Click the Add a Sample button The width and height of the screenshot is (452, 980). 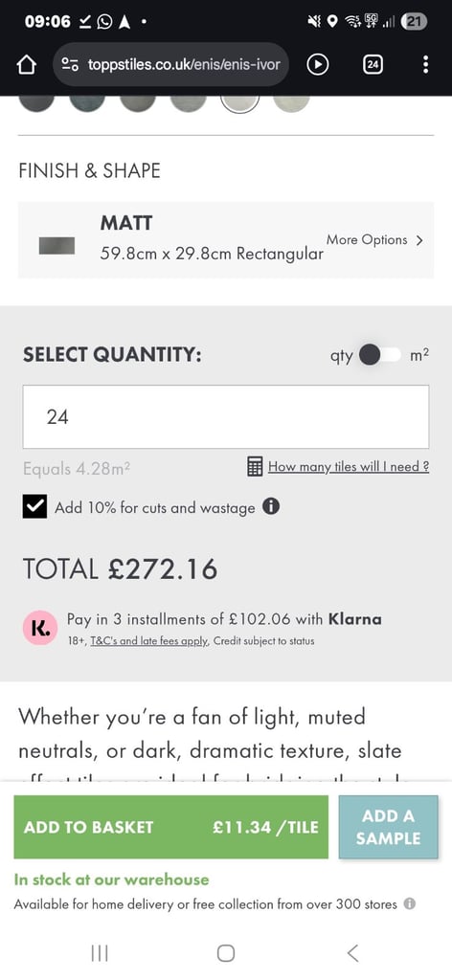[388, 827]
